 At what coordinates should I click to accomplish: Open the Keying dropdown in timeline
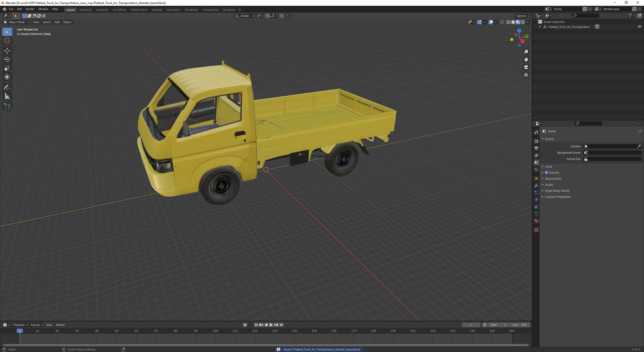36,325
